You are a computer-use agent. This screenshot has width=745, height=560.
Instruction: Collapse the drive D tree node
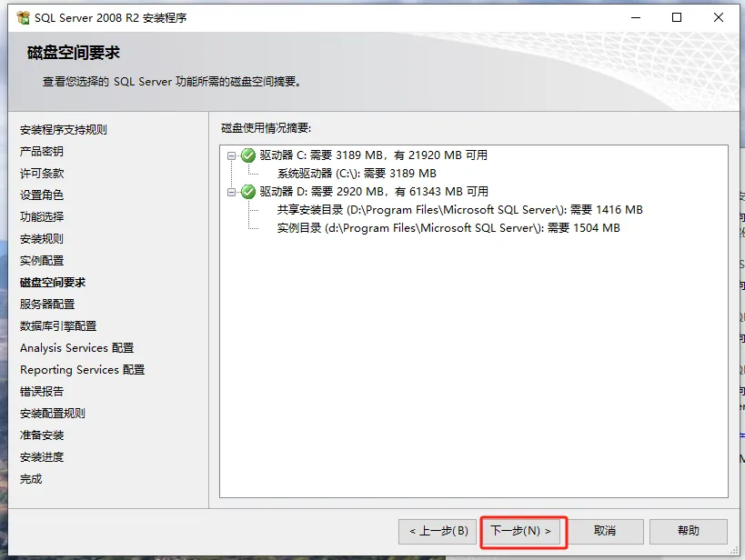pos(231,192)
